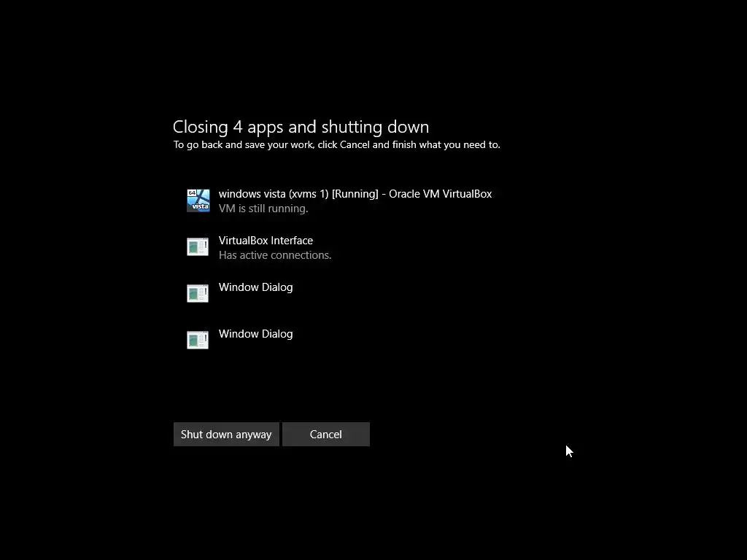747x560 pixels.
Task: Select the Windows Vista VirtualBox VM icon
Action: (x=198, y=201)
